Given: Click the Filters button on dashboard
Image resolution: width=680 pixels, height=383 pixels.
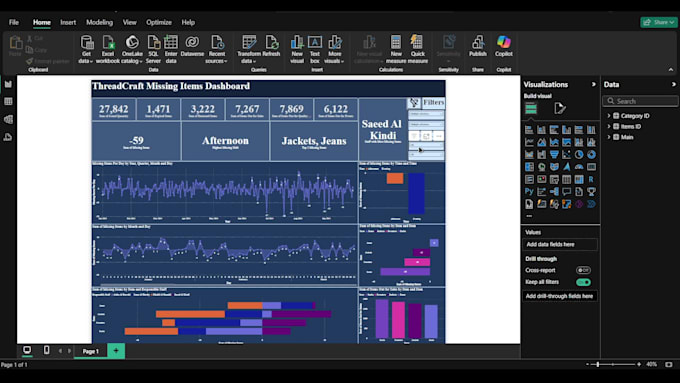Looking at the screenshot, I should 433,102.
